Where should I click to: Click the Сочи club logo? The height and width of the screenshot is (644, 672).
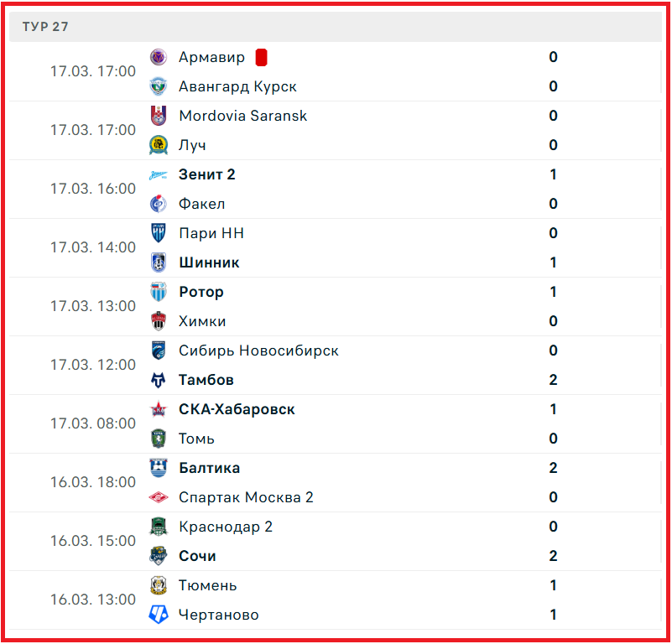(159, 556)
